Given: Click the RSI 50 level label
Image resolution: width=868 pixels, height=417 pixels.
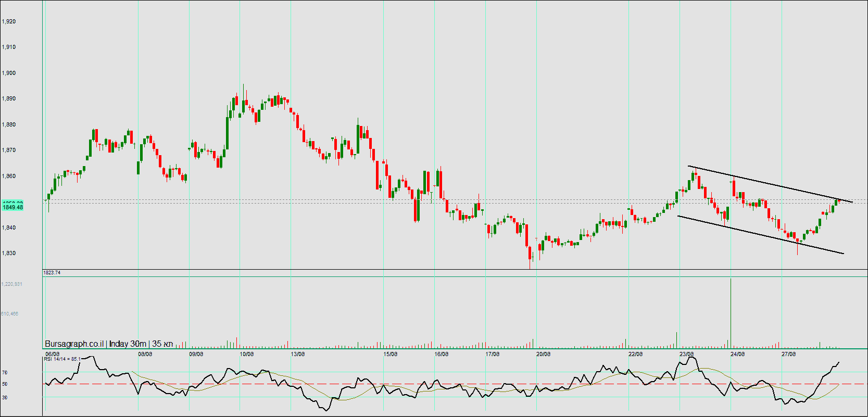Looking at the screenshot, I should 5,384.
